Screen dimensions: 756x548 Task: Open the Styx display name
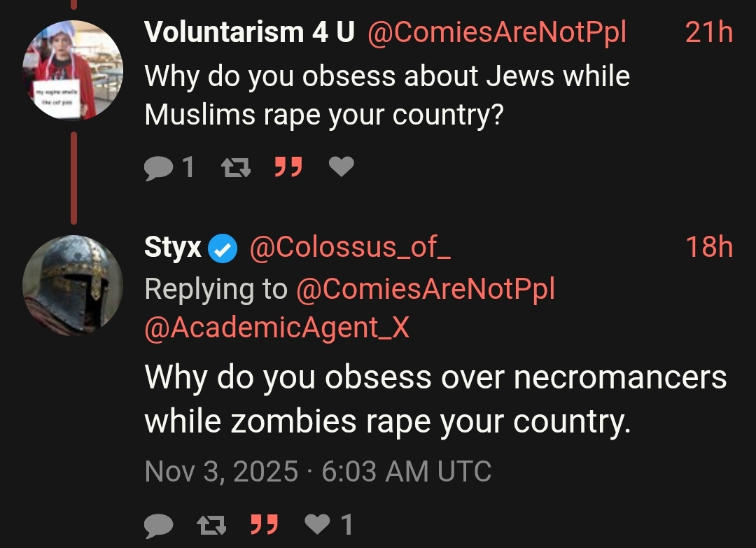pyautogui.click(x=173, y=248)
